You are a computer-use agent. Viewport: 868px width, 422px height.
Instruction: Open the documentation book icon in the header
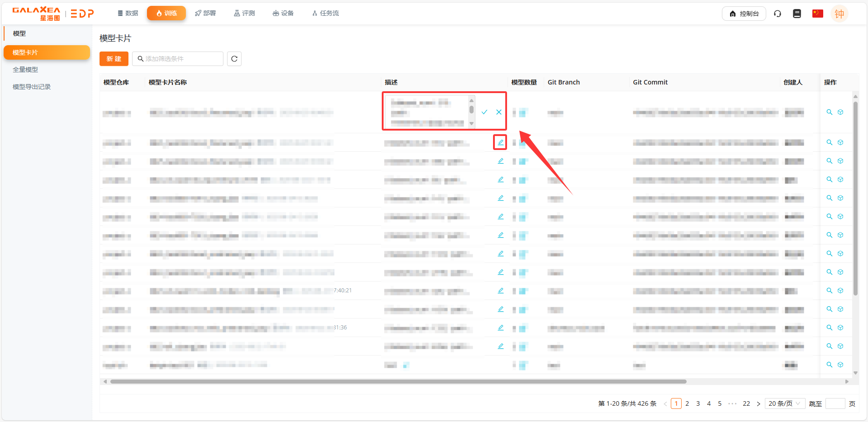coord(797,14)
